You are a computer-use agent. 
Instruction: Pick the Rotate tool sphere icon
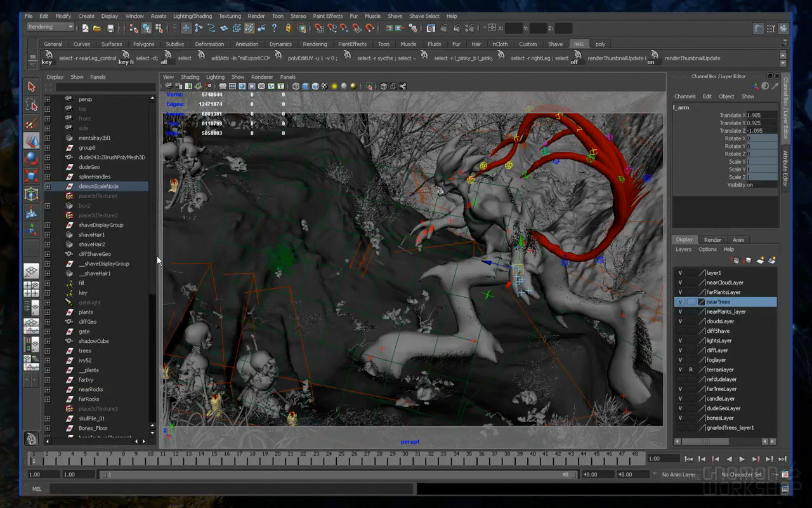(31, 158)
